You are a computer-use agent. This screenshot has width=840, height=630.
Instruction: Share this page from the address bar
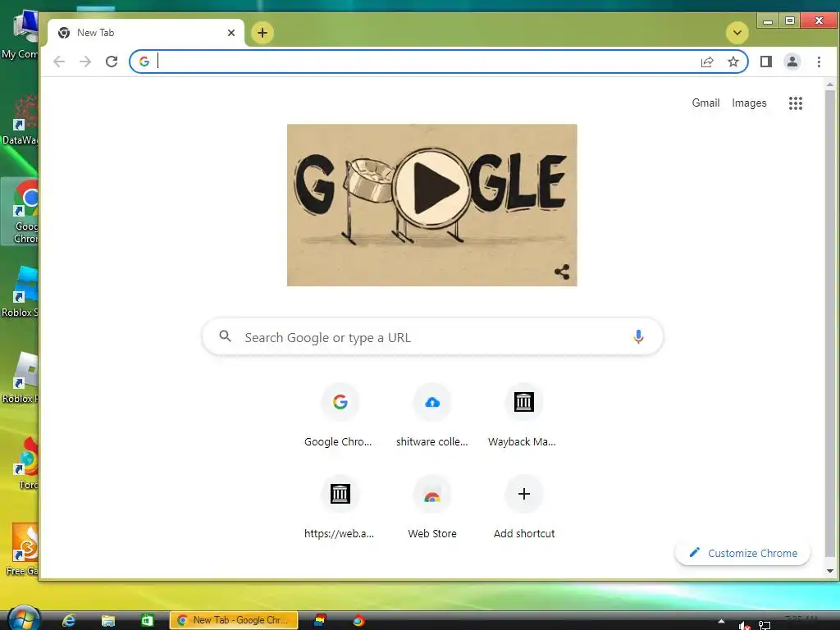point(707,62)
